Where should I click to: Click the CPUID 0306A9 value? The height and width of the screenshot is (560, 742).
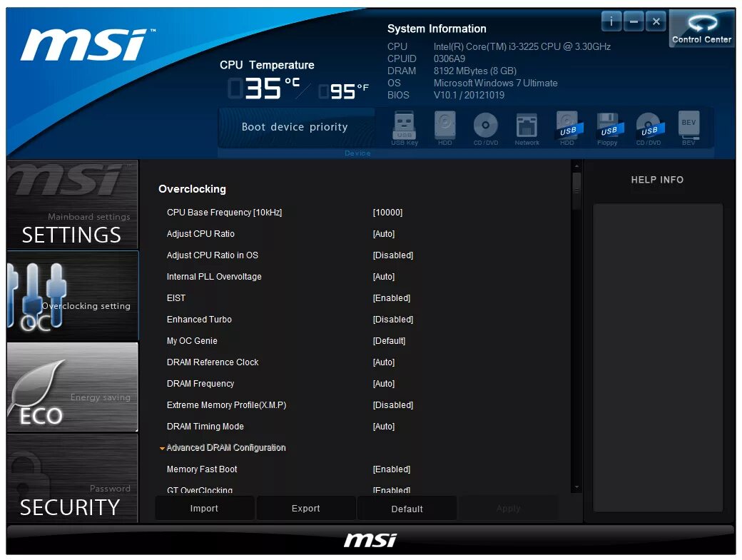[449, 58]
